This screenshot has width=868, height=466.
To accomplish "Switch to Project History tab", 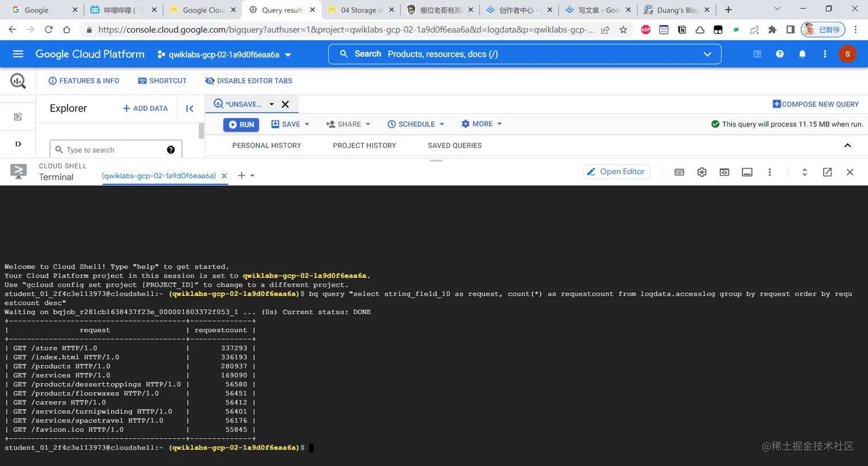I will (365, 145).
